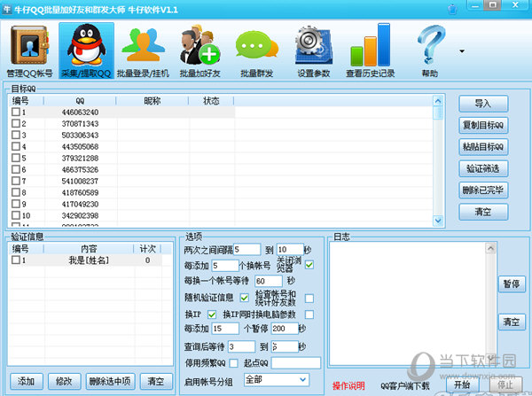
Task: Click the log panel scroll up arrow
Action: (490, 249)
